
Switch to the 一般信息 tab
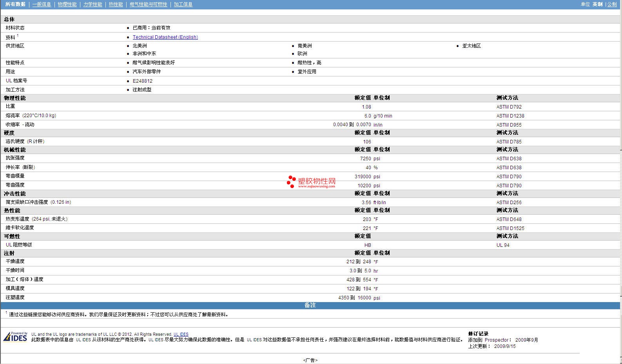42,4
